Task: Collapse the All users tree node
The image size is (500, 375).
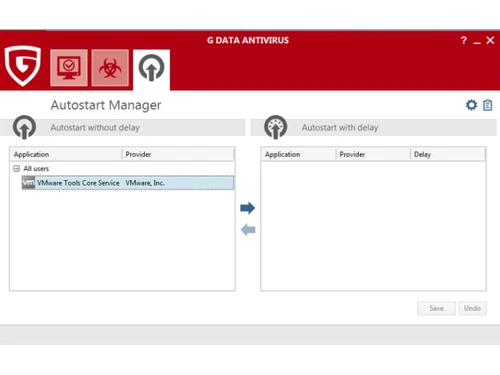Action: (x=16, y=168)
